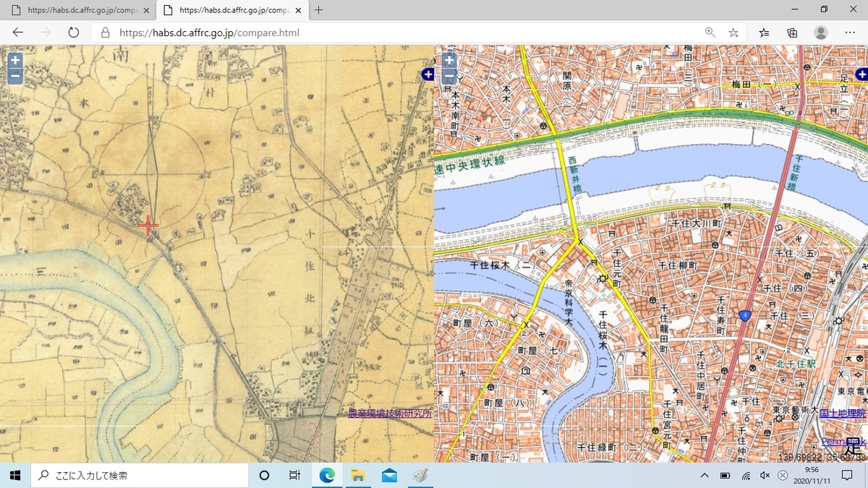
Task: Click the 西新井橋 bridge label
Action: [x=574, y=176]
